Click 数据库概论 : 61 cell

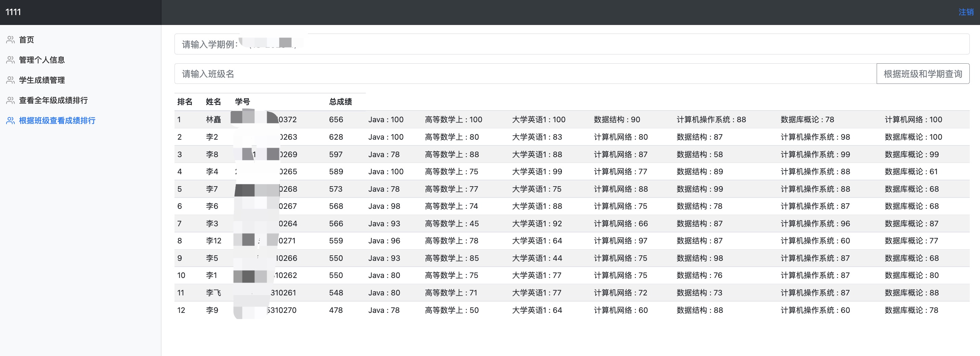point(911,172)
